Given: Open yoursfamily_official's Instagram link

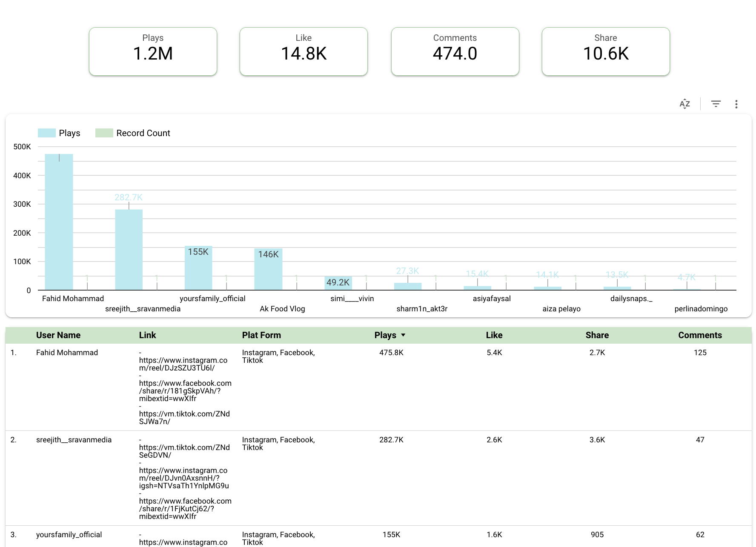Looking at the screenshot, I should [183, 542].
